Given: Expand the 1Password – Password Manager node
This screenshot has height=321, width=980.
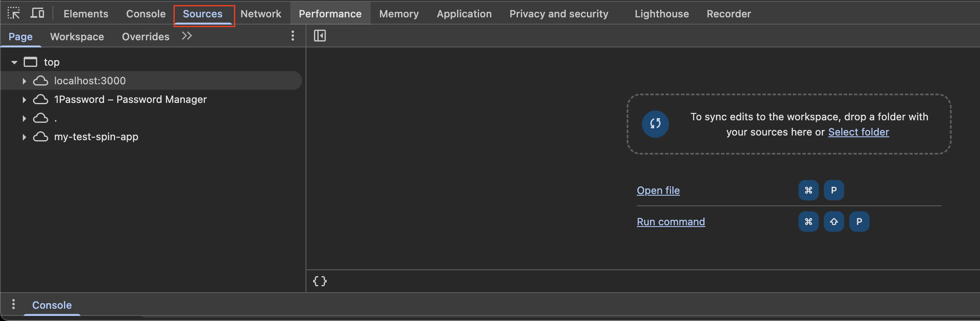Looking at the screenshot, I should click(24, 100).
